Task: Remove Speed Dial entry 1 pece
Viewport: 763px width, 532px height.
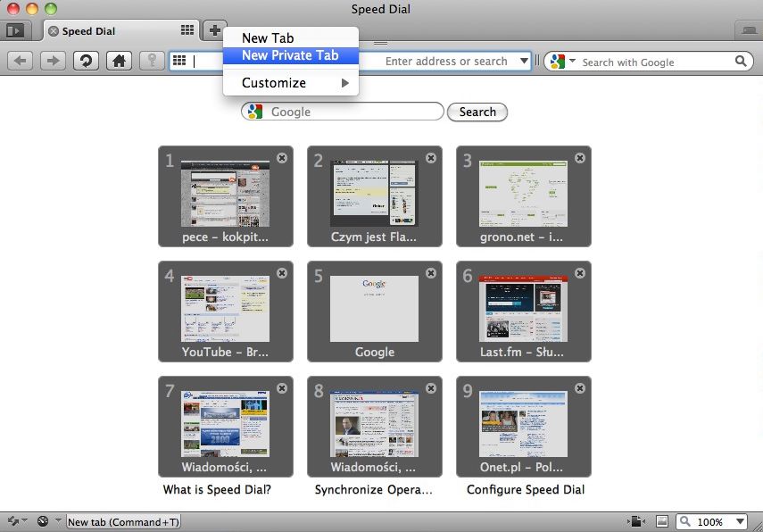Action: (x=282, y=158)
